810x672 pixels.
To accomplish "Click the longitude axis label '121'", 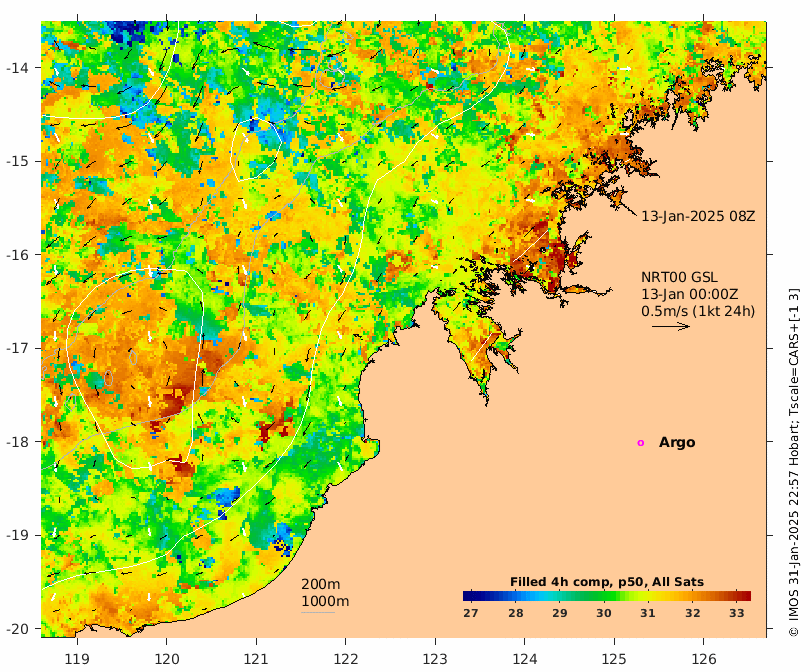I will 256,660.
